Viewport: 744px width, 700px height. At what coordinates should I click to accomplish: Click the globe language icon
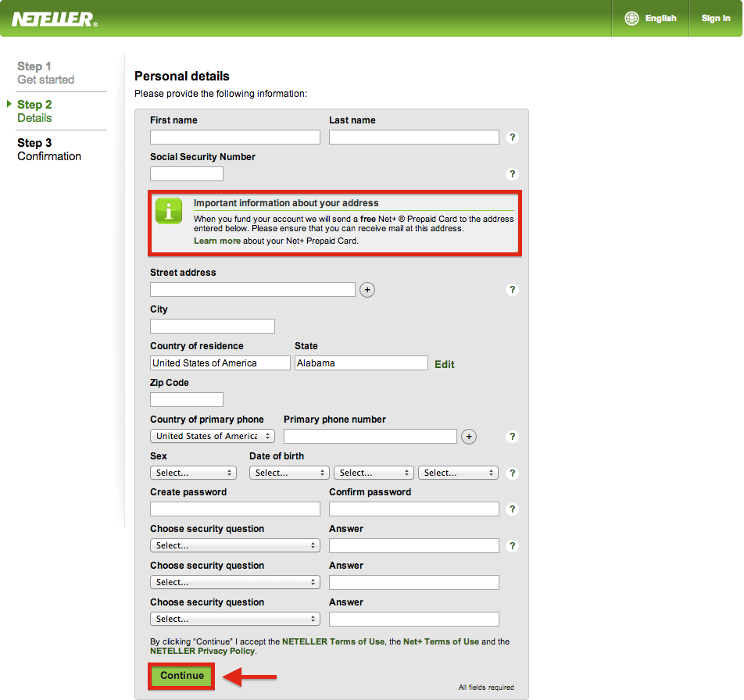coord(631,19)
